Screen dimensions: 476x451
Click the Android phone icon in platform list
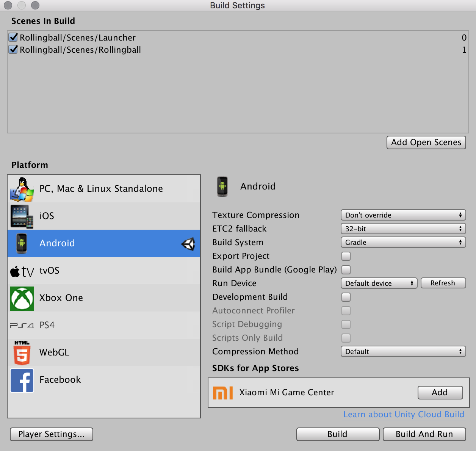pos(22,243)
